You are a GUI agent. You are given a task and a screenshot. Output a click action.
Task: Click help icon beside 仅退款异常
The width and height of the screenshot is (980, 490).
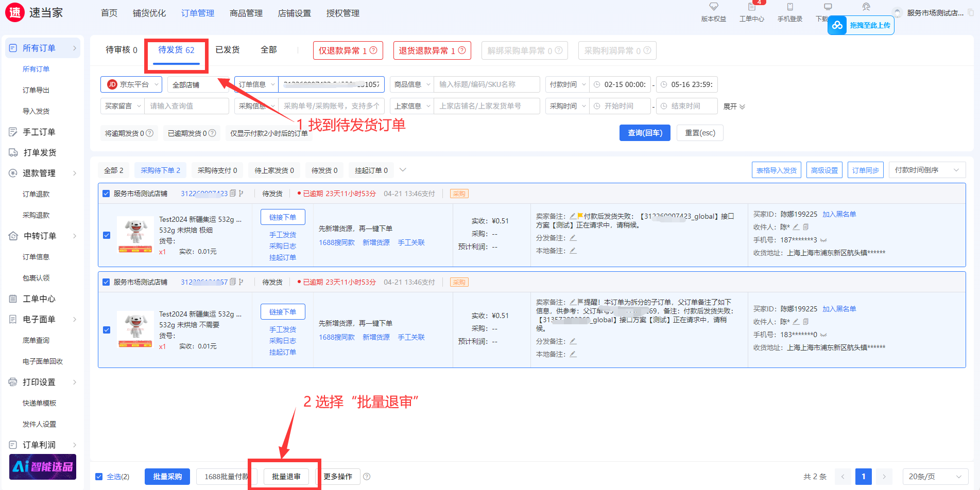[x=373, y=50]
